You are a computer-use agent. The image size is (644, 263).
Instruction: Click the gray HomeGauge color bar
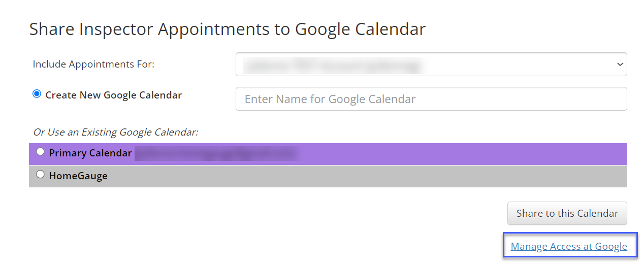[x=356, y=176]
